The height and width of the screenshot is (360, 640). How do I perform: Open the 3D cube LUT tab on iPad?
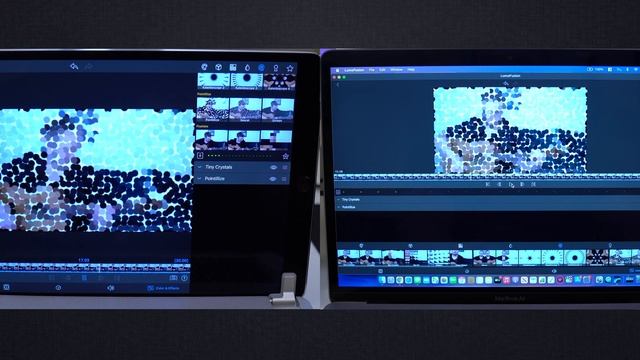(x=218, y=67)
